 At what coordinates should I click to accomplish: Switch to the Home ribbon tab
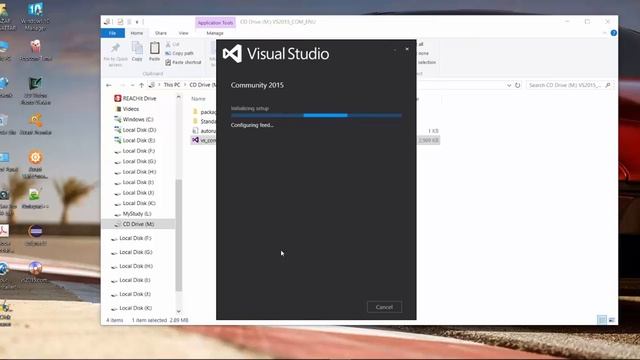137,33
